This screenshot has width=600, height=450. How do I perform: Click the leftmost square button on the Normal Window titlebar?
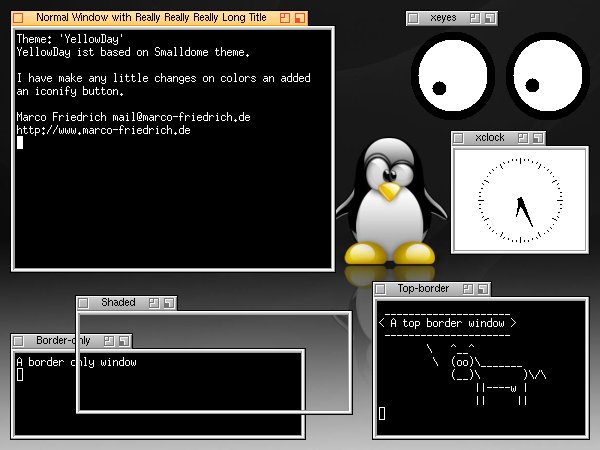point(18,18)
